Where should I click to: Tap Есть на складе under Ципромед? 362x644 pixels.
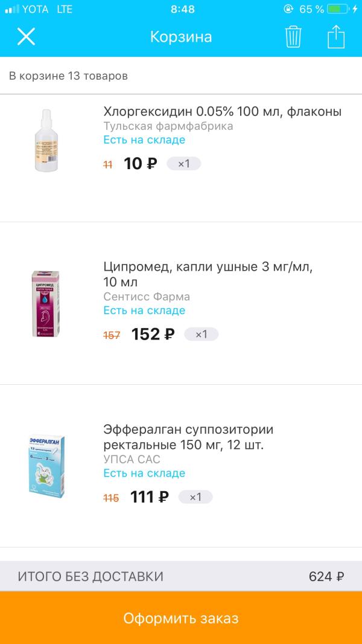pyautogui.click(x=144, y=311)
